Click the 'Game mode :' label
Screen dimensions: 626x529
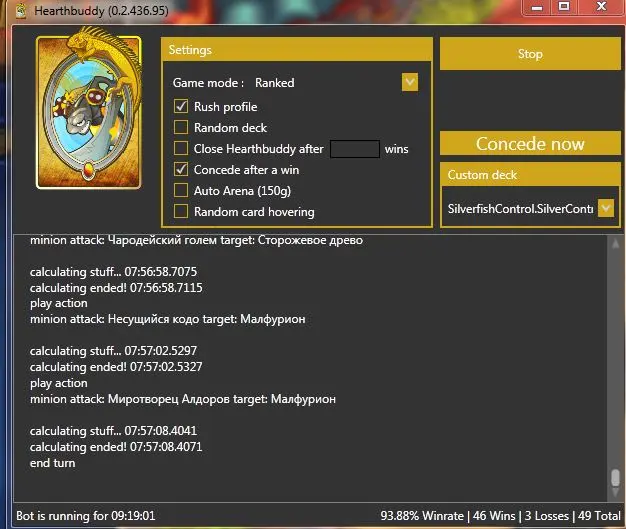[x=208, y=83]
